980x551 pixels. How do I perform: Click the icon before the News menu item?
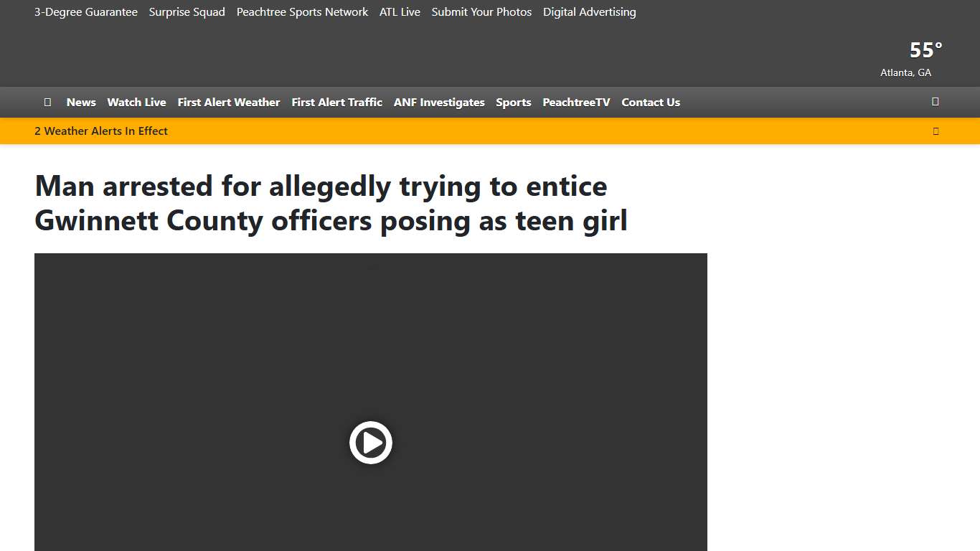pyautogui.click(x=47, y=102)
